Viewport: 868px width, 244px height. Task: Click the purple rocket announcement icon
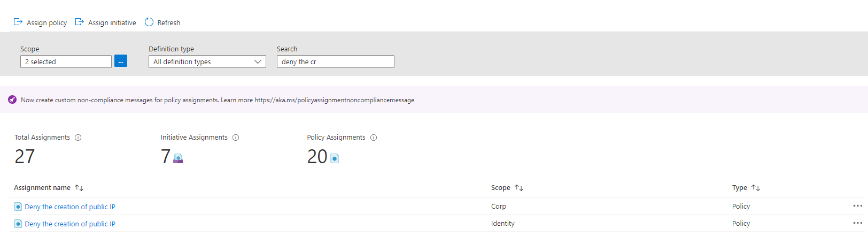[12, 100]
